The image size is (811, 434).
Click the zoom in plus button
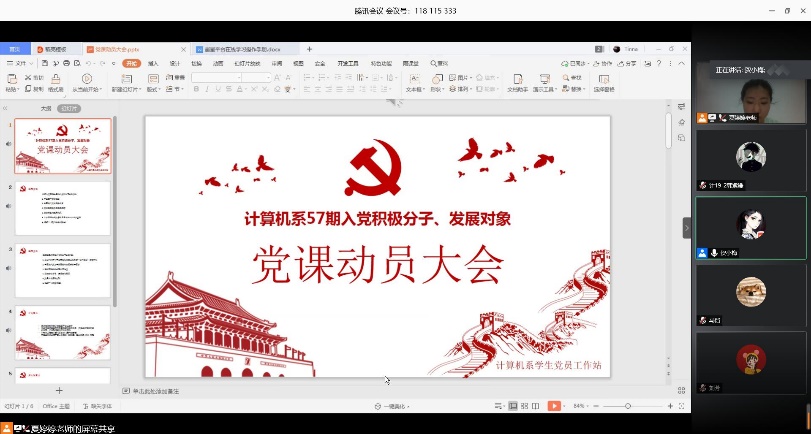[x=670, y=406]
